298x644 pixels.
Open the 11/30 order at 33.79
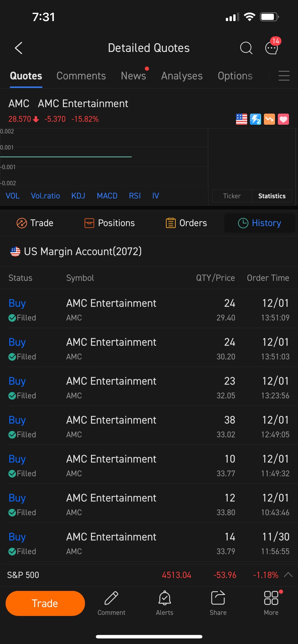(x=149, y=543)
